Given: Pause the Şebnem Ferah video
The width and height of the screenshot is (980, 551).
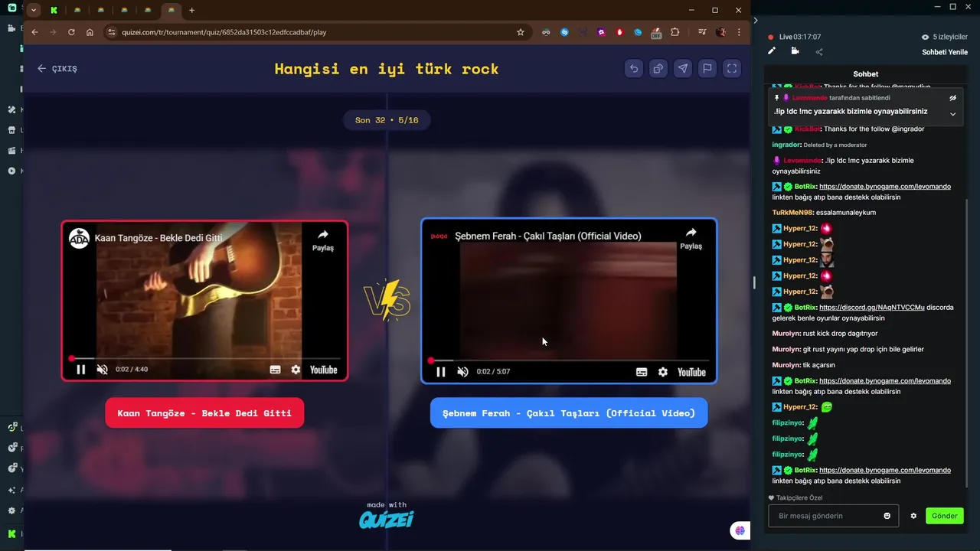Looking at the screenshot, I should click(x=441, y=372).
